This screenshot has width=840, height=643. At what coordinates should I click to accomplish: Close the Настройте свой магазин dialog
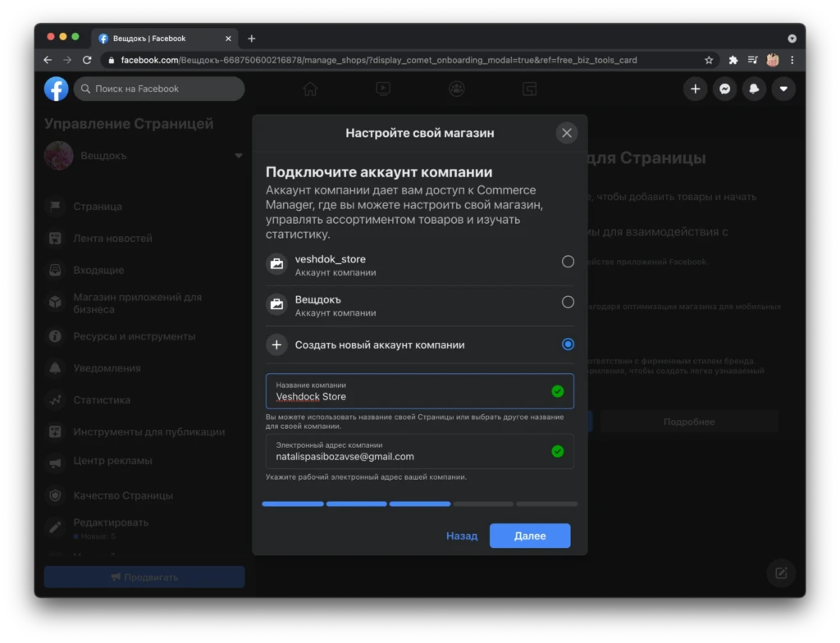tap(567, 133)
